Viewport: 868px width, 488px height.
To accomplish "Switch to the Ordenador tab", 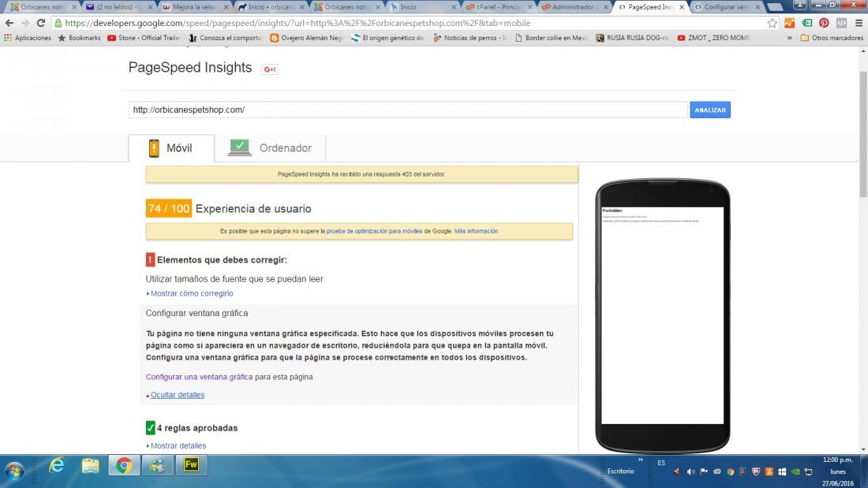I will click(x=270, y=148).
